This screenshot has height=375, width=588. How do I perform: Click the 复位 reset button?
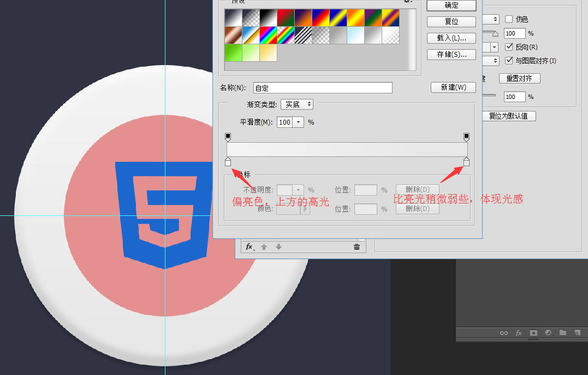pos(452,22)
